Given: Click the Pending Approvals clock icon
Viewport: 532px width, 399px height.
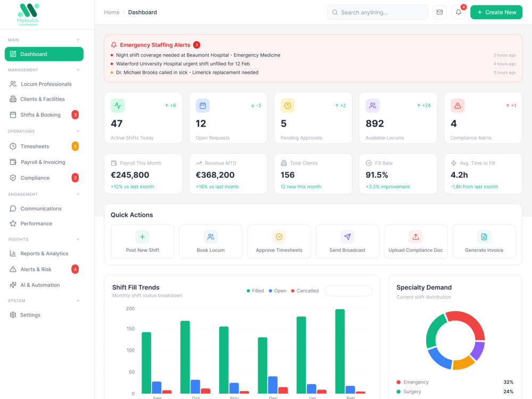Looking at the screenshot, I should point(287,105).
